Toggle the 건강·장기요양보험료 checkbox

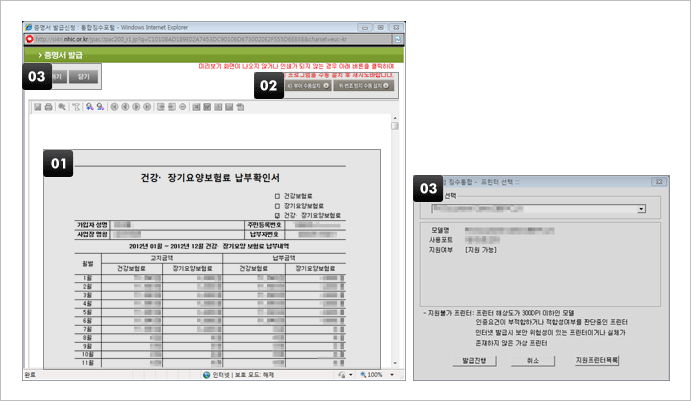click(277, 214)
